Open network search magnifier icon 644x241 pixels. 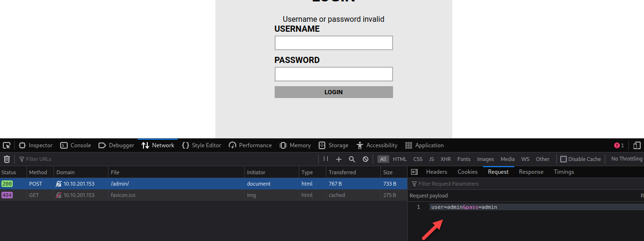tap(352, 159)
